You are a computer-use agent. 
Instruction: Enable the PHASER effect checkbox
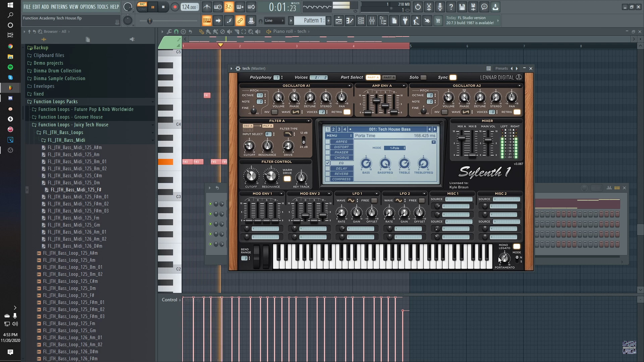[327, 153]
